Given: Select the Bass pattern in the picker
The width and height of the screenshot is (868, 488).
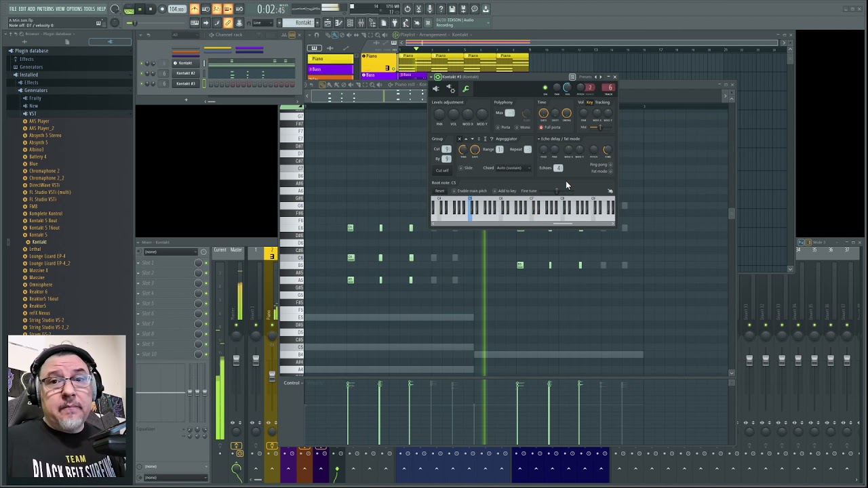Looking at the screenshot, I should tap(330, 69).
